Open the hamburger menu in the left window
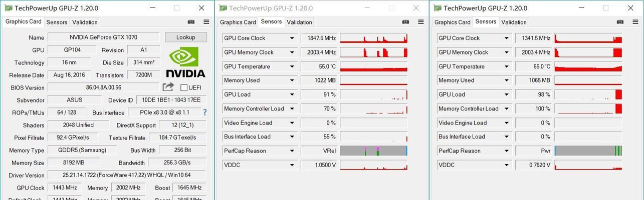 pyautogui.click(x=206, y=22)
